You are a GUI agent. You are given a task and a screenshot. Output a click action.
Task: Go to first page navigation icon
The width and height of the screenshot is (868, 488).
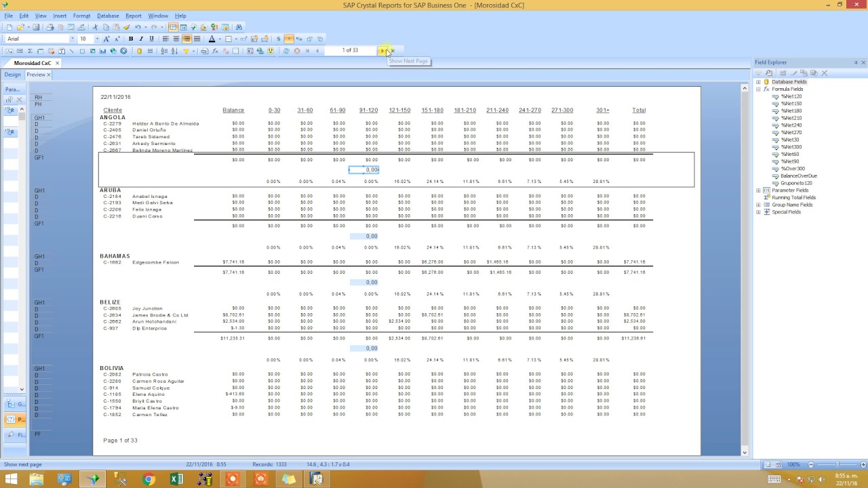click(307, 51)
